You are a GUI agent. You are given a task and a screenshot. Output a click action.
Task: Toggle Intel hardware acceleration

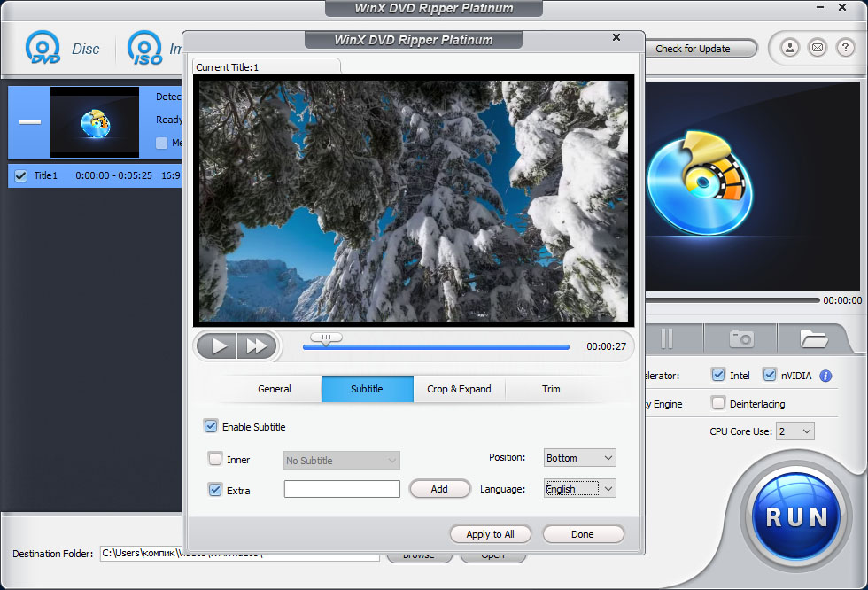pyautogui.click(x=718, y=375)
